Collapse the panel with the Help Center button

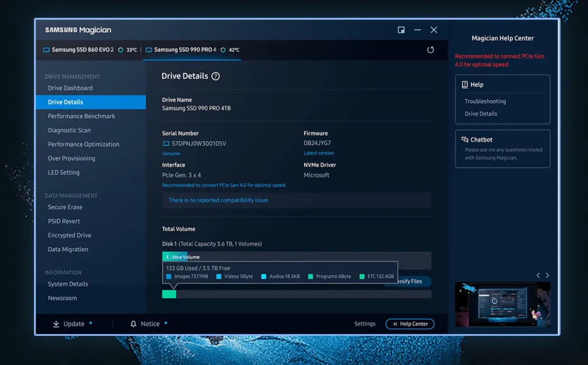pos(410,324)
